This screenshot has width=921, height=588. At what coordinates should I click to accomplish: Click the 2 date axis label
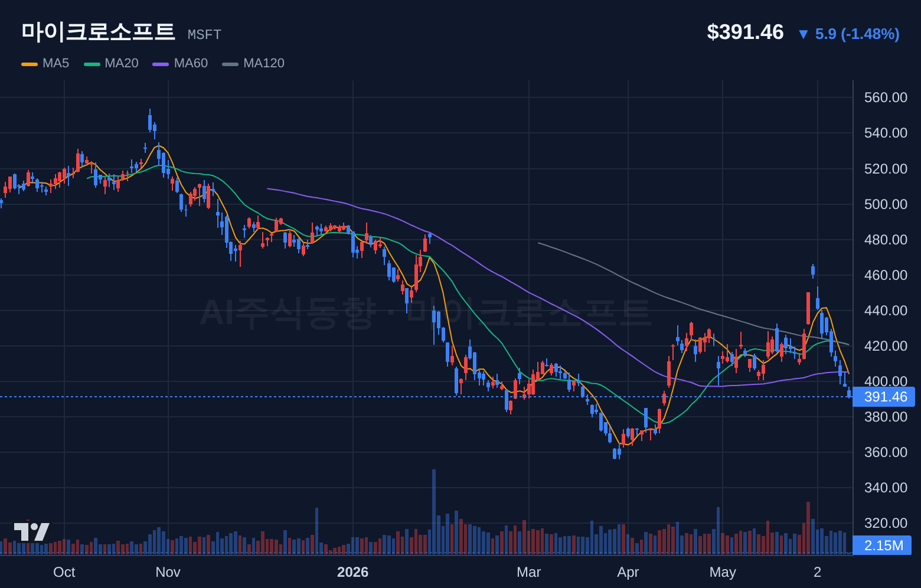(818, 572)
